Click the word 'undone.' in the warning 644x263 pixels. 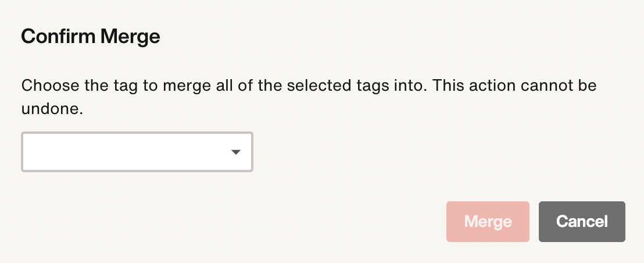point(52,109)
